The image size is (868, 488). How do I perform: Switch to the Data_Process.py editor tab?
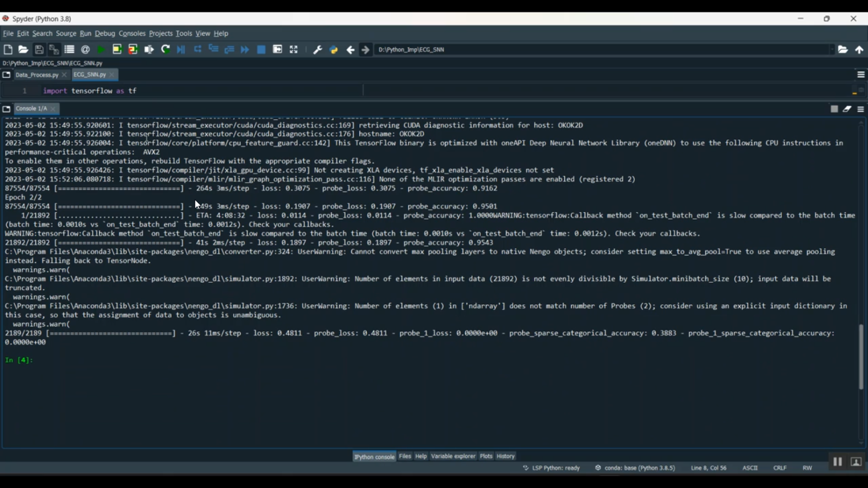click(x=36, y=75)
